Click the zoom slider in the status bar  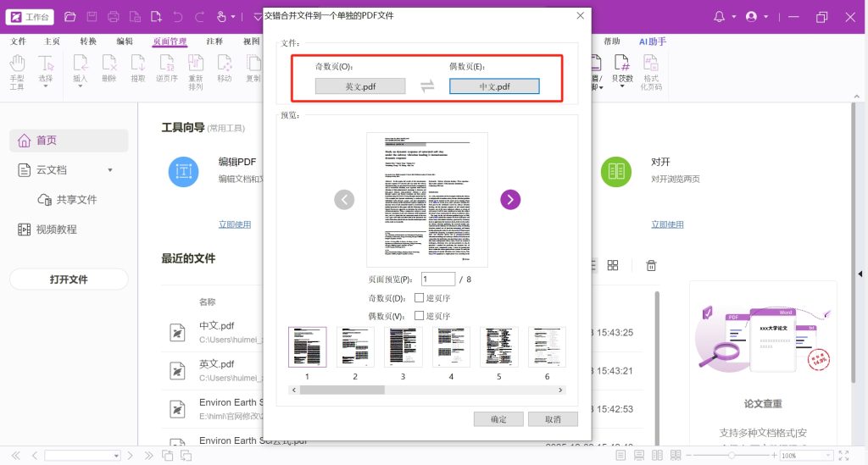click(x=731, y=456)
